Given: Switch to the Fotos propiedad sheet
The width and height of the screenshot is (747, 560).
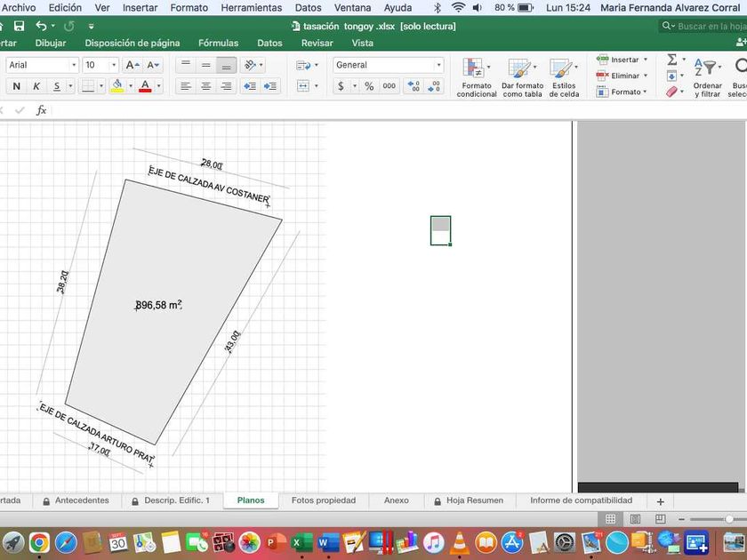Looking at the screenshot, I should coord(323,500).
